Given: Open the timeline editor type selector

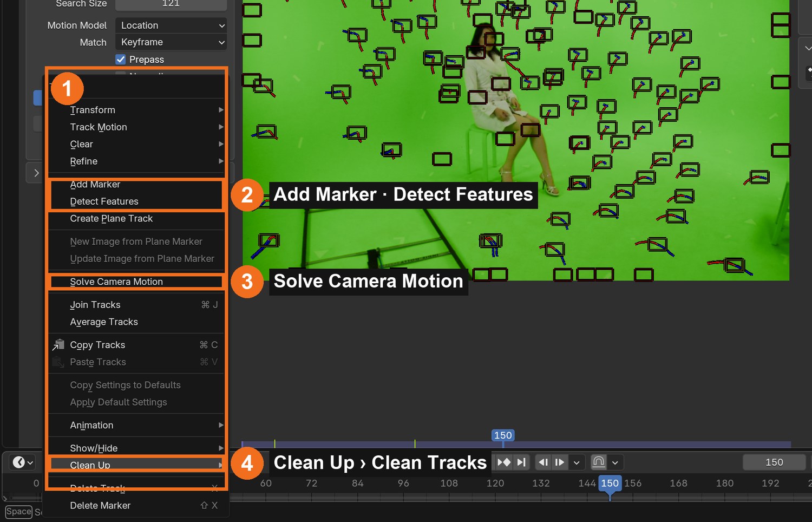Looking at the screenshot, I should click(23, 462).
